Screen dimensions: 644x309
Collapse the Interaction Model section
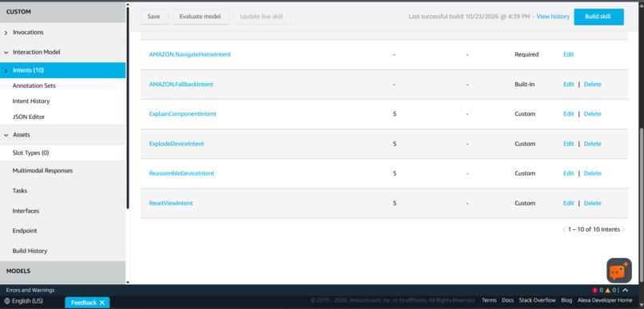(x=6, y=53)
